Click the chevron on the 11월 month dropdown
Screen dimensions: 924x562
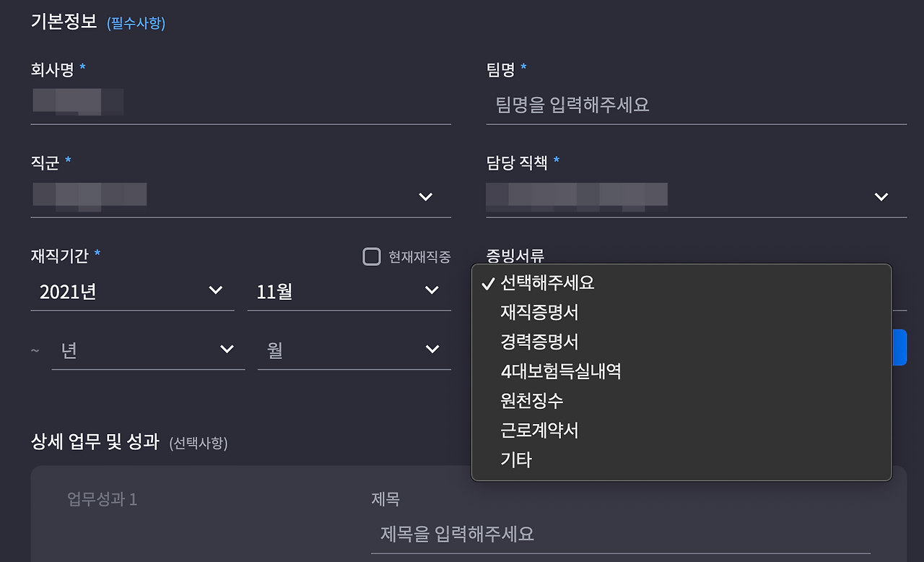tap(431, 290)
